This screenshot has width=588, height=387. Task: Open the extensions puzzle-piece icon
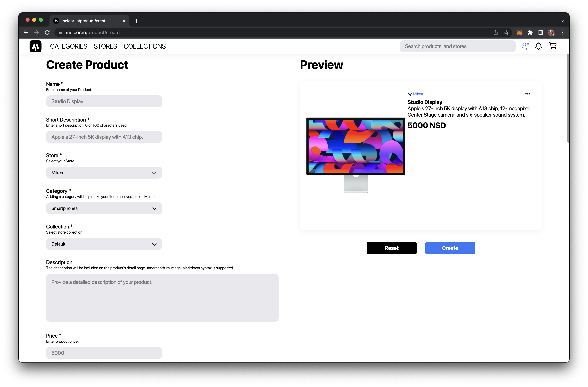[530, 32]
